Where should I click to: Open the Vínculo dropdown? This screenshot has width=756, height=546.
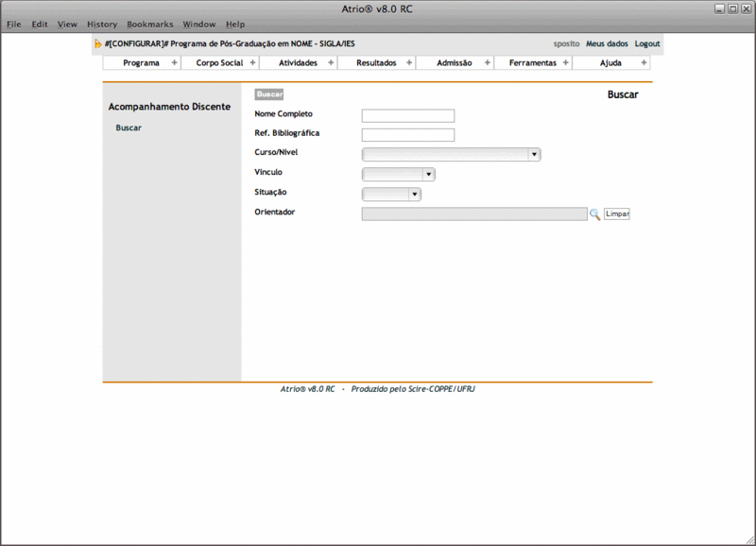398,175
